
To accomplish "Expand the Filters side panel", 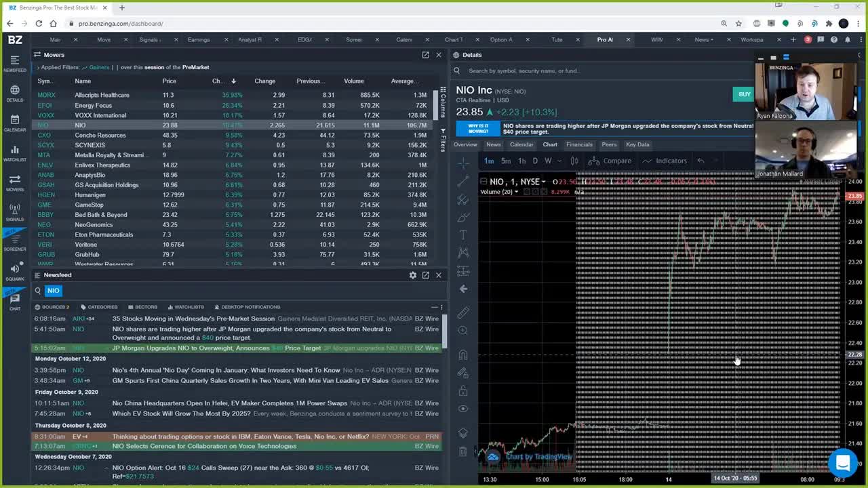I will coord(443,140).
